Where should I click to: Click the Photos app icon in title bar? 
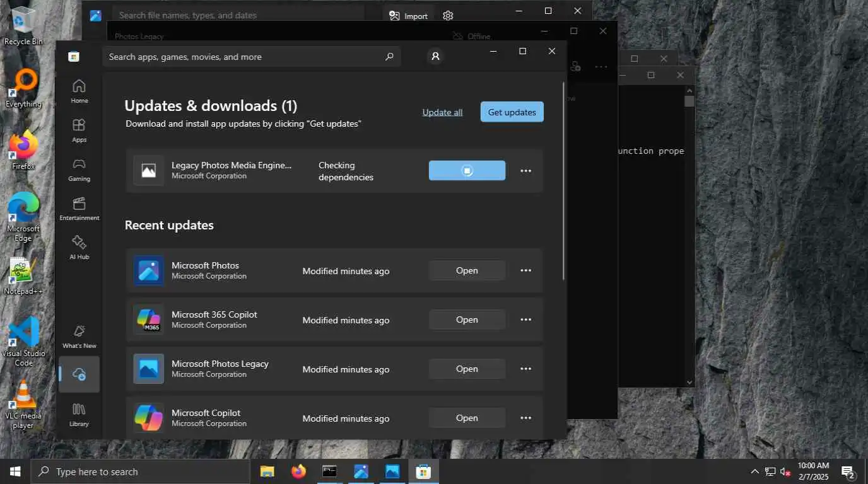pos(95,16)
